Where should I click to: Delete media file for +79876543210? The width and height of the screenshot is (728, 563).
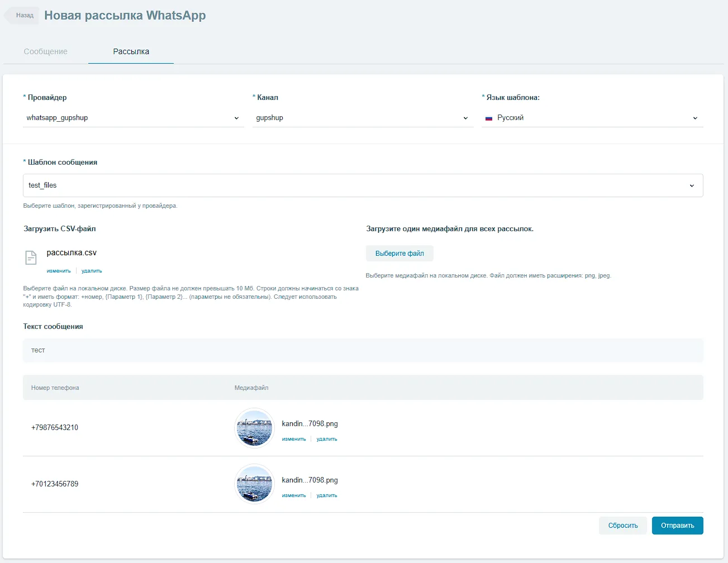coord(327,439)
